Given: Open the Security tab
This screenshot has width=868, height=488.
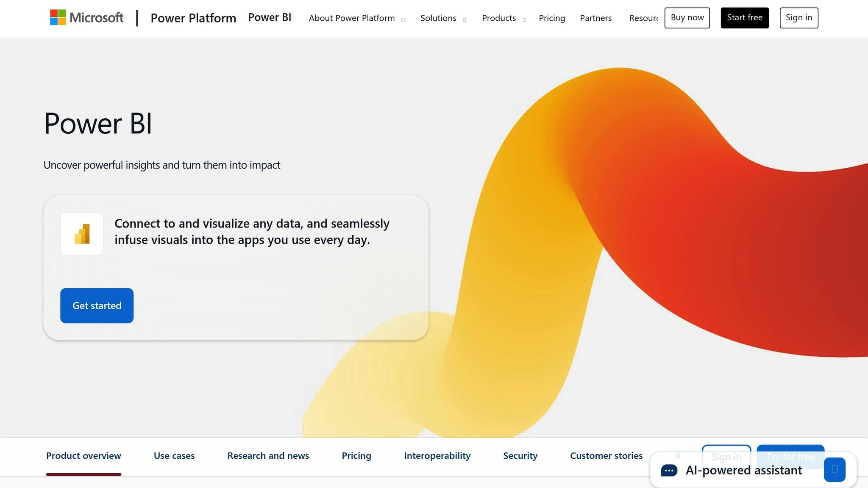Looking at the screenshot, I should point(520,455).
